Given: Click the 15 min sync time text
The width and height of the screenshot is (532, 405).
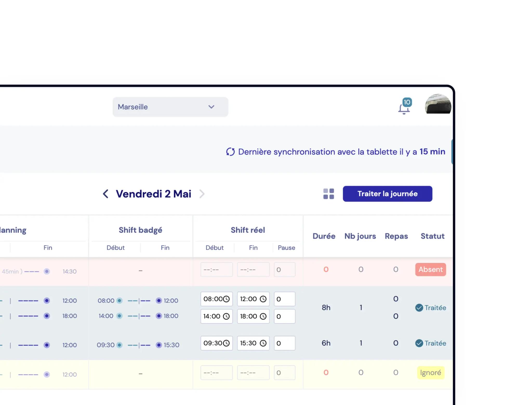Looking at the screenshot, I should coord(432,152).
